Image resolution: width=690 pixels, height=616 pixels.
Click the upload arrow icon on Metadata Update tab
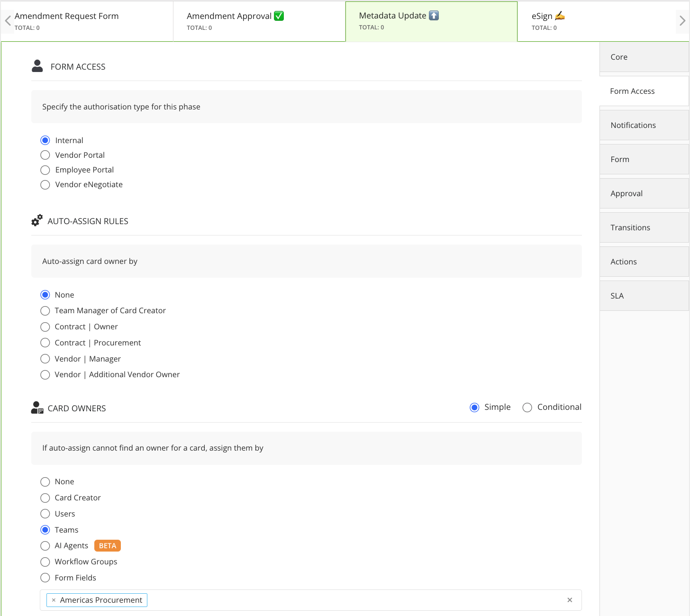click(434, 15)
